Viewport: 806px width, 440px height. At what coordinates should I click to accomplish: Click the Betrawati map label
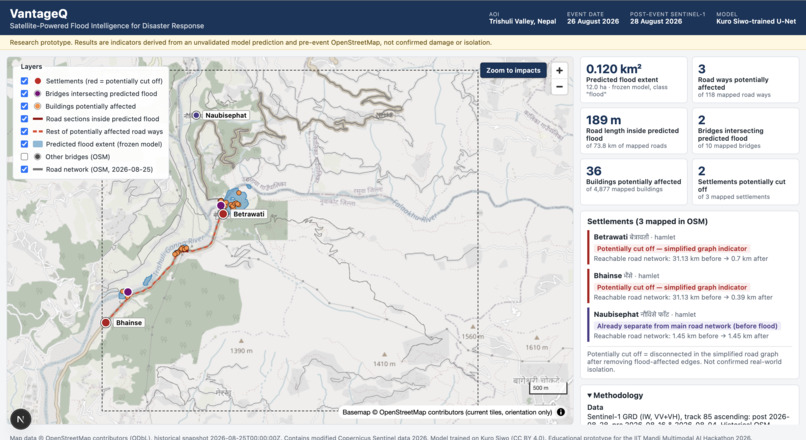coord(249,214)
